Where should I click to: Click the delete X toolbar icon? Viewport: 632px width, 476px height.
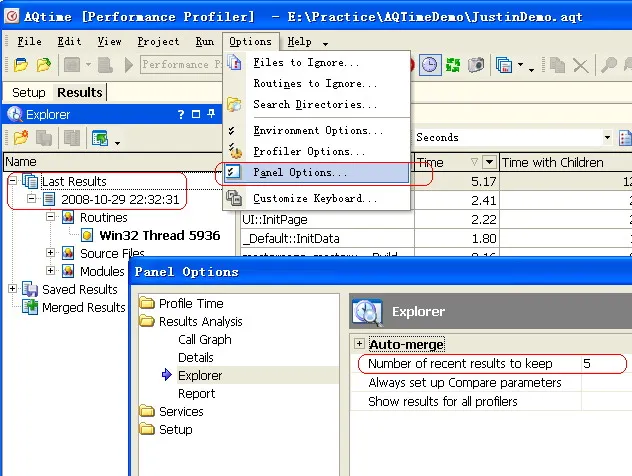(x=580, y=65)
